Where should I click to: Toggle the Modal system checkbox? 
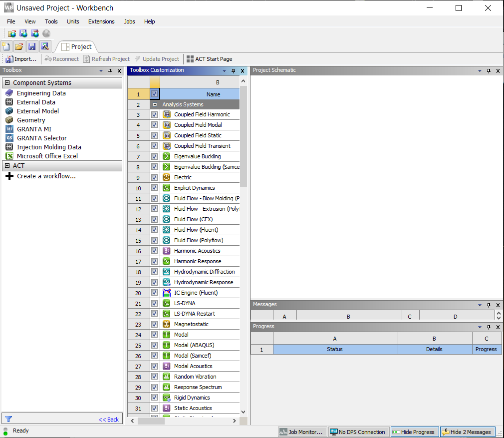155,335
